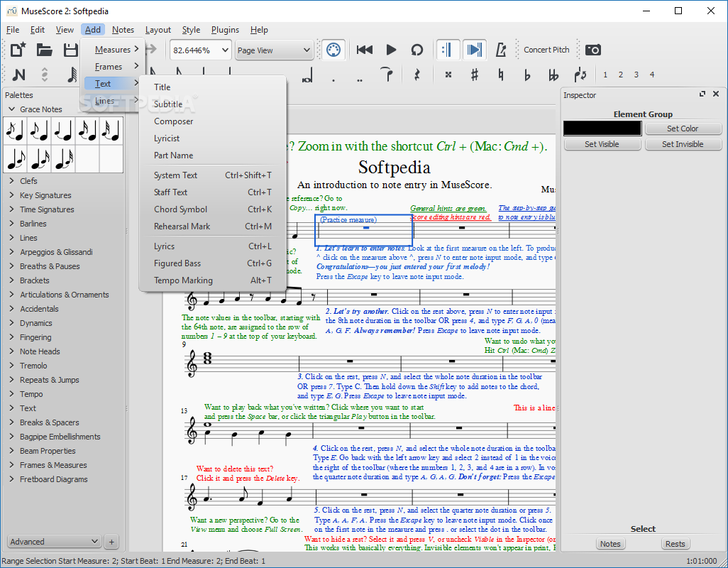
Task: Expand the Dynamics palette
Action: (x=12, y=323)
